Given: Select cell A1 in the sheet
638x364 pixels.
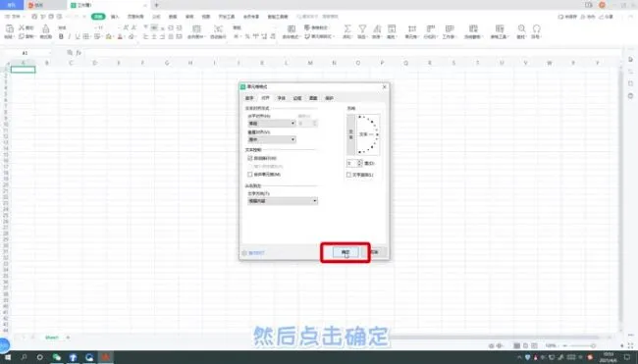Looking at the screenshot, I should (23, 70).
